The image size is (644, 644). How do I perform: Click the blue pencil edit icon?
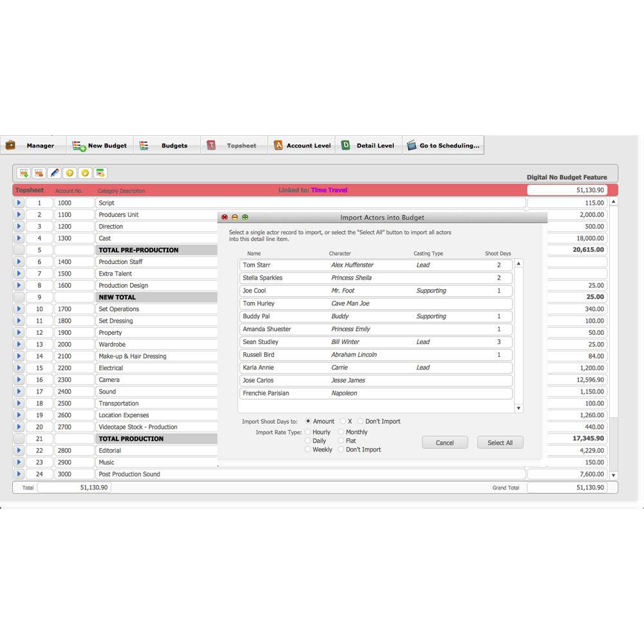point(54,173)
